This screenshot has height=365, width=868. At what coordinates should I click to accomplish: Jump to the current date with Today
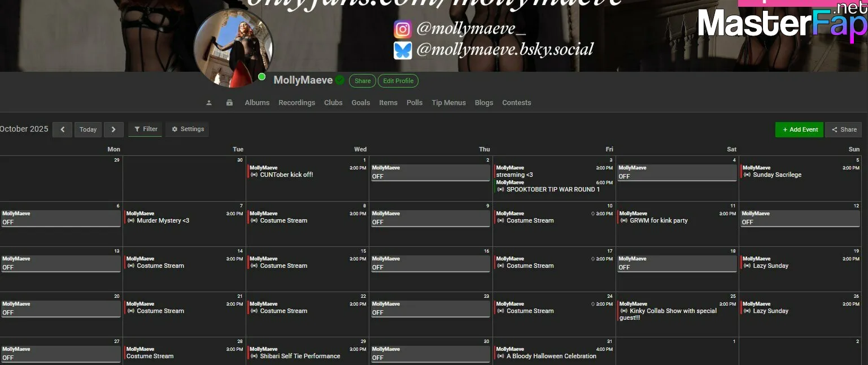pos(88,129)
